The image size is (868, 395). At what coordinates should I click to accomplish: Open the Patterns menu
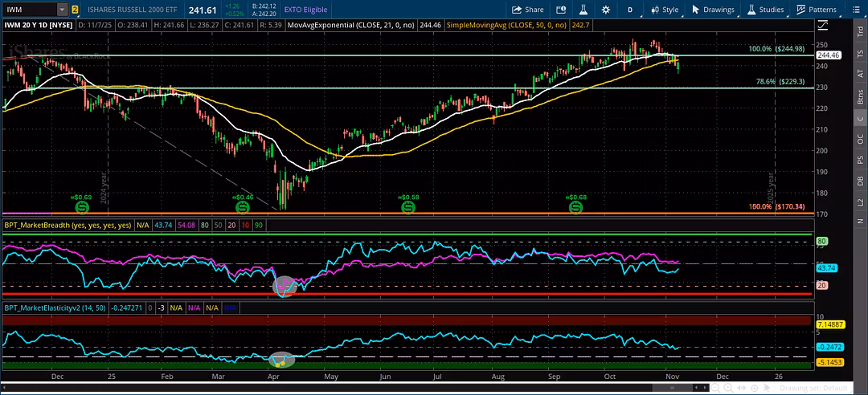pyautogui.click(x=817, y=10)
